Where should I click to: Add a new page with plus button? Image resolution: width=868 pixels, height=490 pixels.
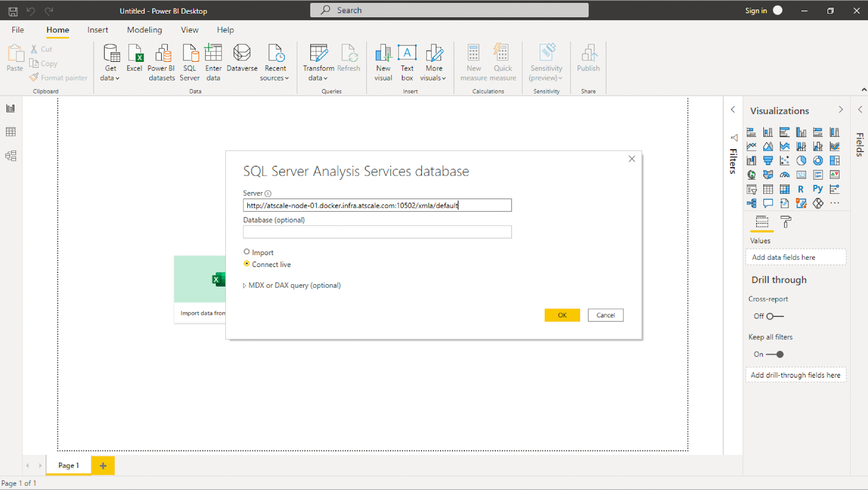pyautogui.click(x=103, y=466)
